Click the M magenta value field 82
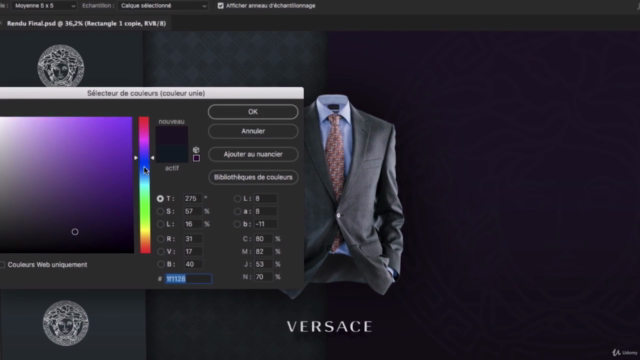The width and height of the screenshot is (640, 360). coord(263,251)
